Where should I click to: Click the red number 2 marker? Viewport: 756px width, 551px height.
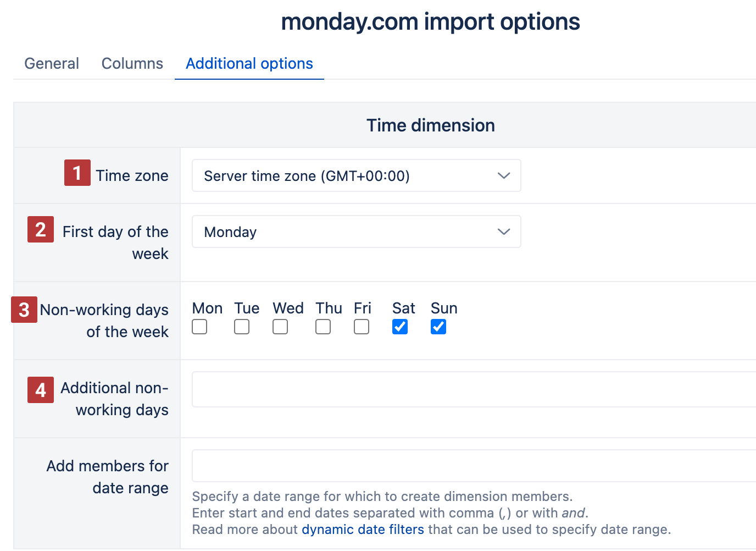point(41,229)
